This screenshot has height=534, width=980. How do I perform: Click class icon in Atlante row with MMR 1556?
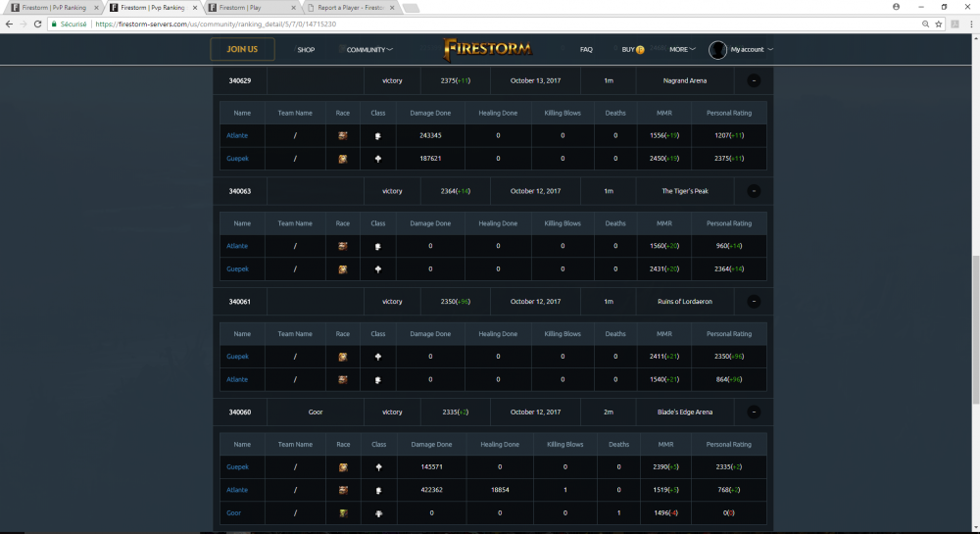pos(378,135)
